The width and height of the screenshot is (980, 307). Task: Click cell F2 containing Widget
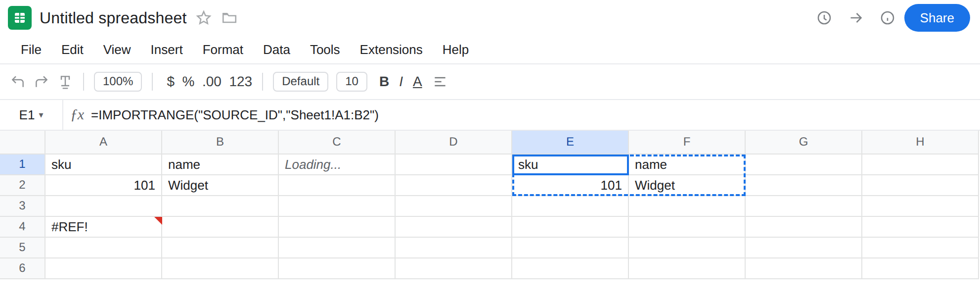click(687, 185)
